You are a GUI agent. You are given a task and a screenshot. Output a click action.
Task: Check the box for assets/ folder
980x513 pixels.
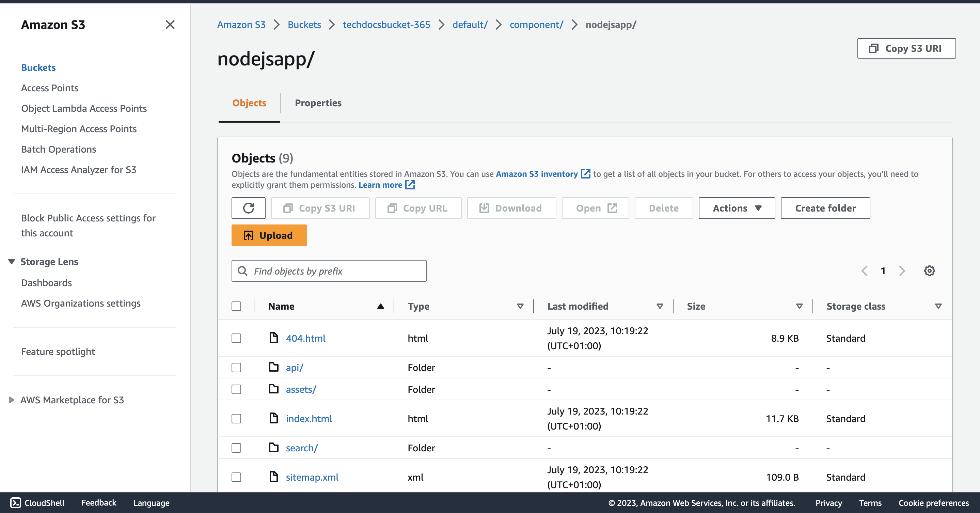(236, 389)
